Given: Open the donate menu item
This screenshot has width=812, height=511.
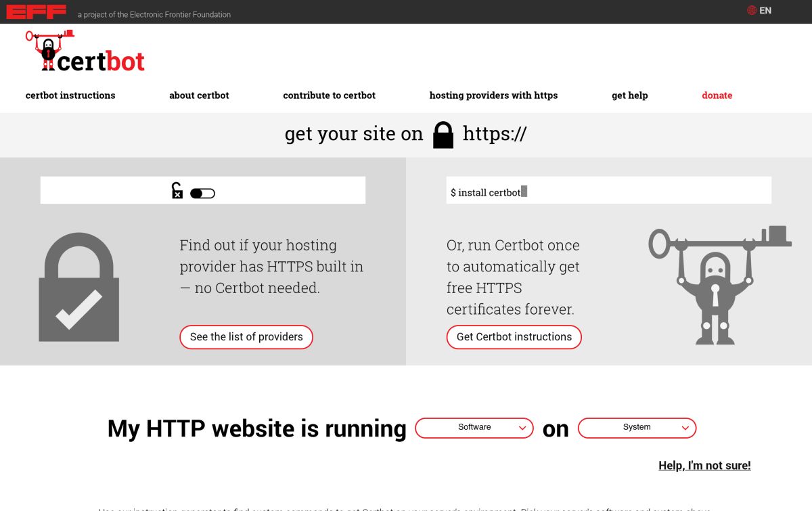Looking at the screenshot, I should [x=717, y=95].
